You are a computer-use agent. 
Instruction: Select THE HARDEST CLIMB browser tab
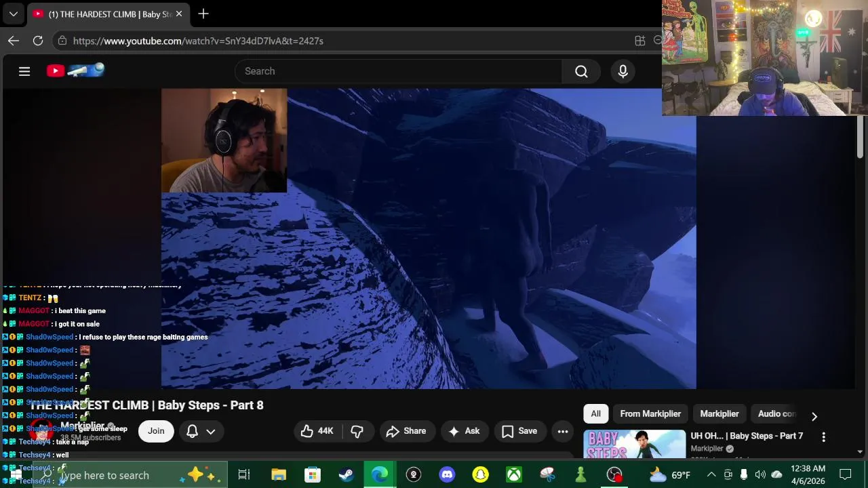[108, 14]
